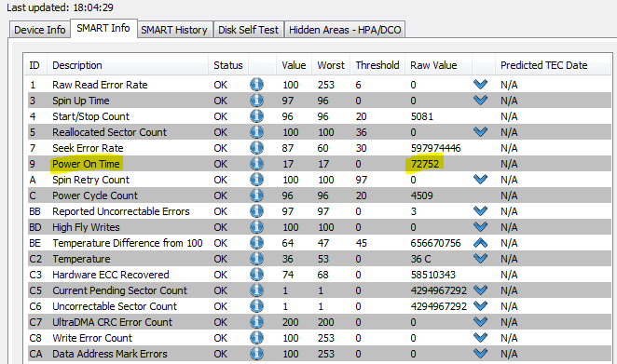Click down chevron in Write Error Count row

click(x=480, y=338)
